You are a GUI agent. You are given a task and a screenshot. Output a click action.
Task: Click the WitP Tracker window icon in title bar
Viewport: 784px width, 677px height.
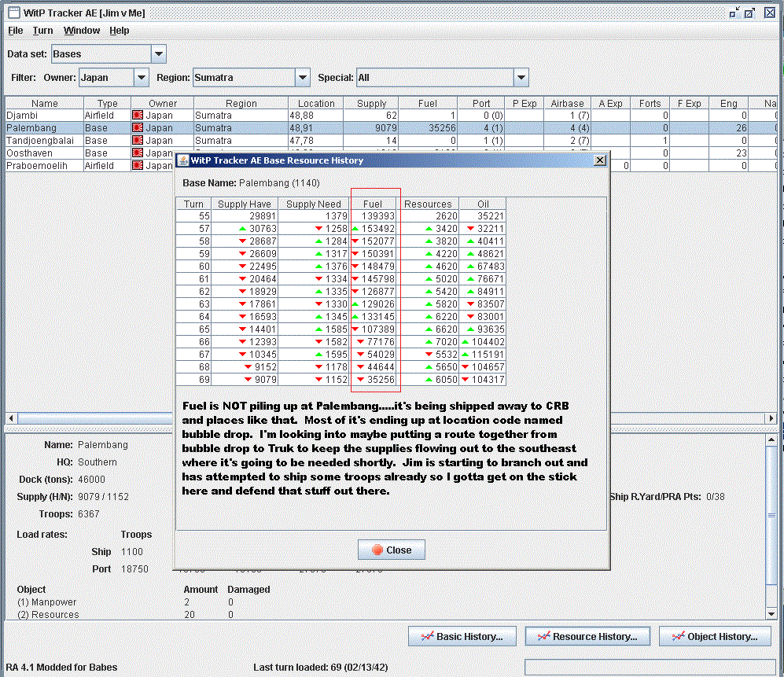(x=14, y=13)
